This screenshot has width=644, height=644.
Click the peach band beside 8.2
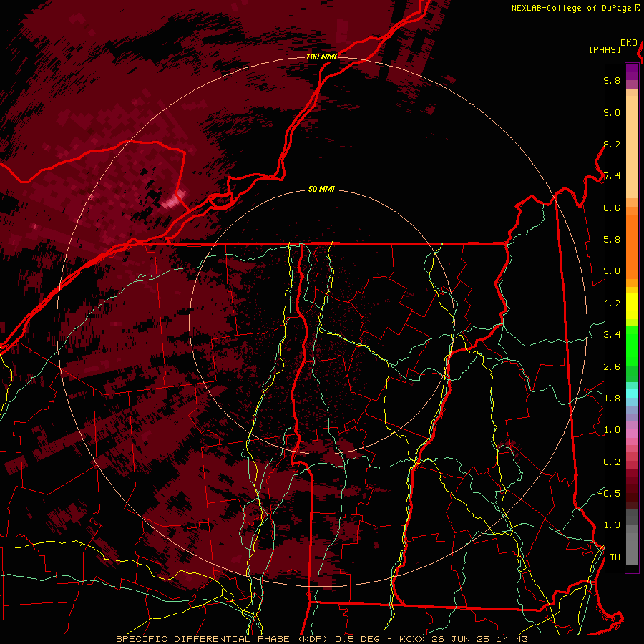pos(632,147)
